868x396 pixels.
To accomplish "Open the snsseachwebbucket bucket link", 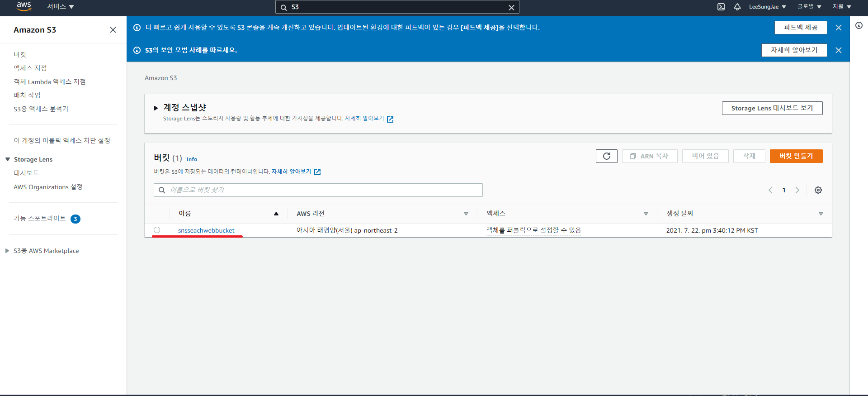I will click(x=206, y=230).
